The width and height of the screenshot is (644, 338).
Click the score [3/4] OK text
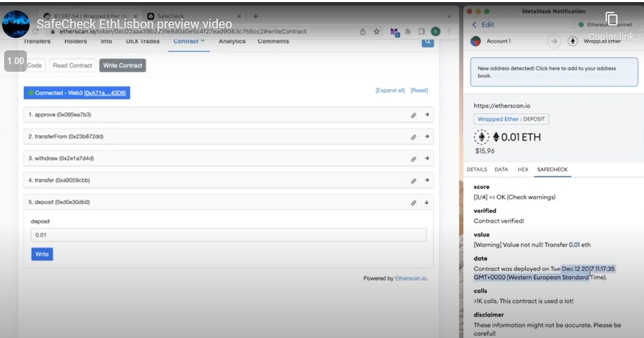click(514, 197)
